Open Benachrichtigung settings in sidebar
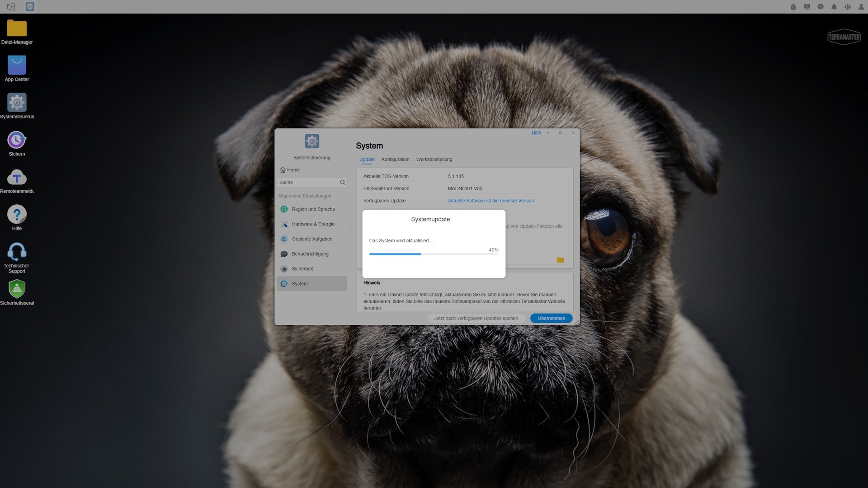 coord(310,254)
